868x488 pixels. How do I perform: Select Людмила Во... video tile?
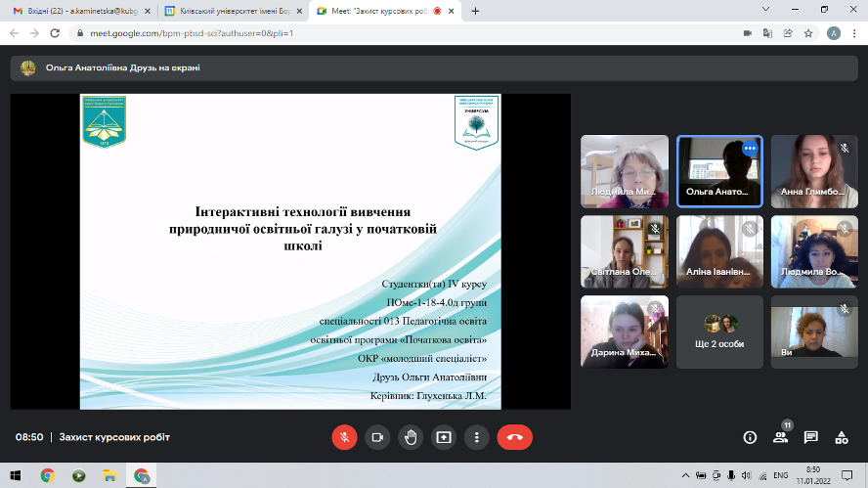[814, 251]
